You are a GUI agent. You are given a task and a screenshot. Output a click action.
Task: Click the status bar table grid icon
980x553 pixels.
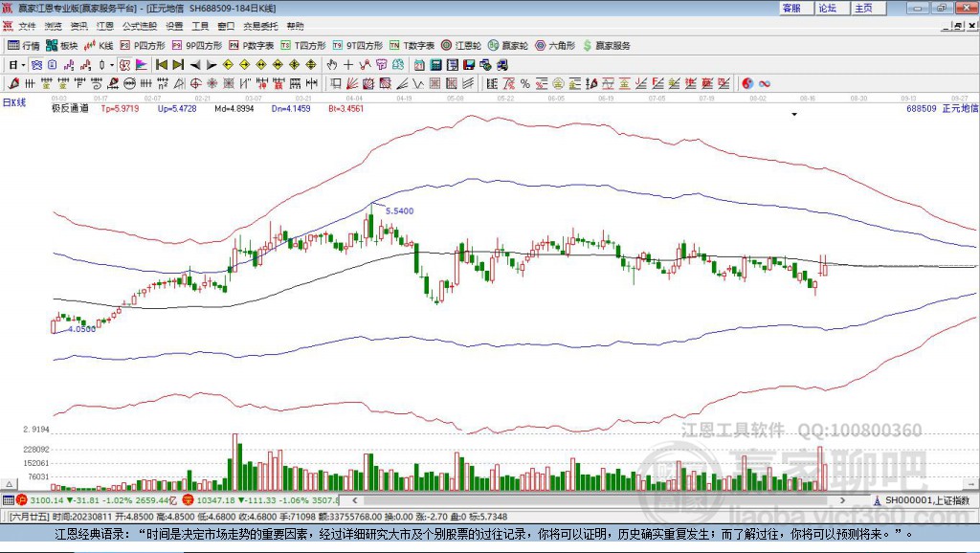(x=8, y=499)
